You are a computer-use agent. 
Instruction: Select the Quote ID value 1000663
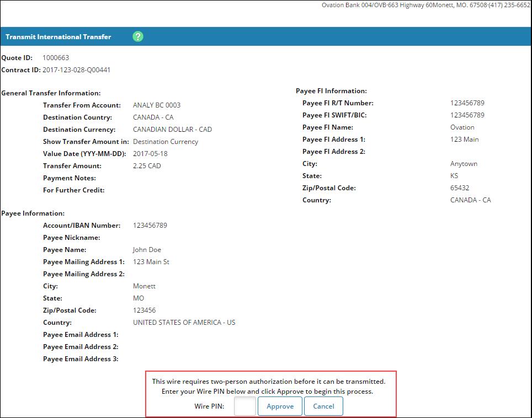click(x=56, y=58)
